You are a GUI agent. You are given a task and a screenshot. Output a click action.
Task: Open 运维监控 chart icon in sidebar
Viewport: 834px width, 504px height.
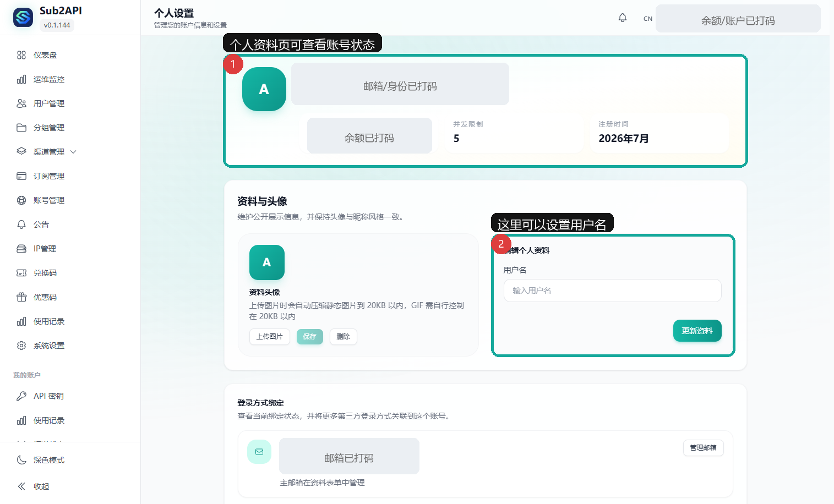tap(21, 79)
